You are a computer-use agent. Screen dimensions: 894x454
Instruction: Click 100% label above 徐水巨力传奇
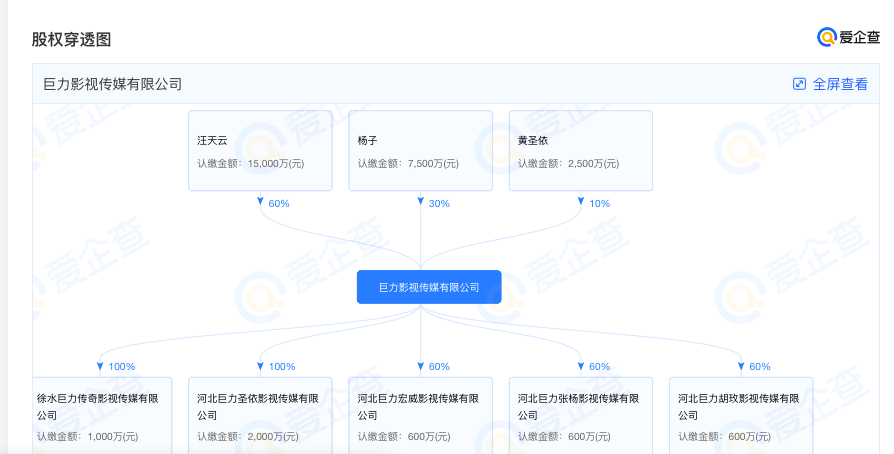[x=121, y=367]
